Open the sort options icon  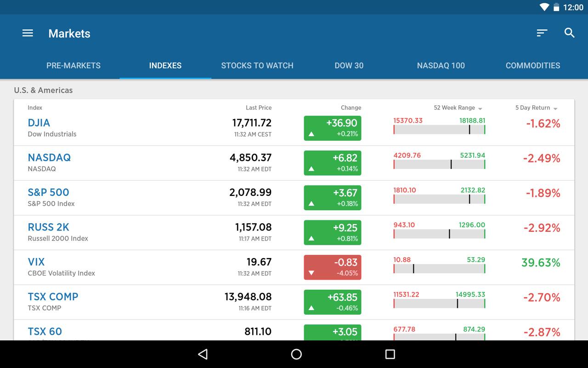pos(542,33)
